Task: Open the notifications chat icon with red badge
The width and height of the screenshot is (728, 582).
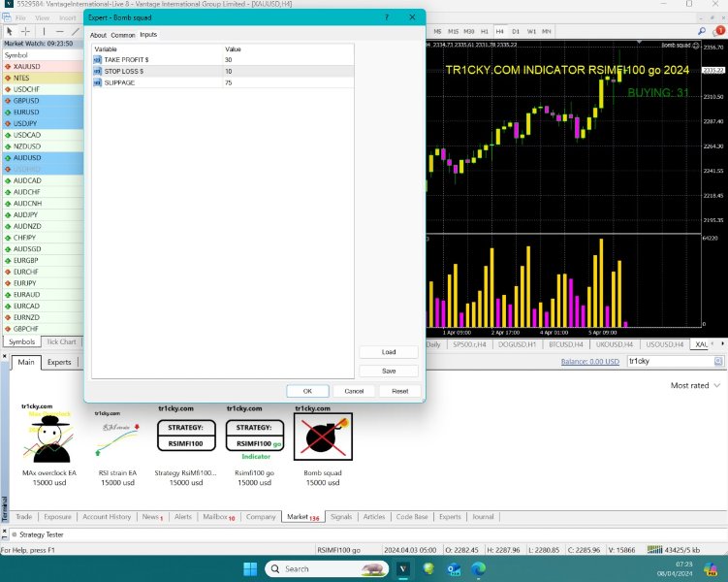Action: pos(718,31)
